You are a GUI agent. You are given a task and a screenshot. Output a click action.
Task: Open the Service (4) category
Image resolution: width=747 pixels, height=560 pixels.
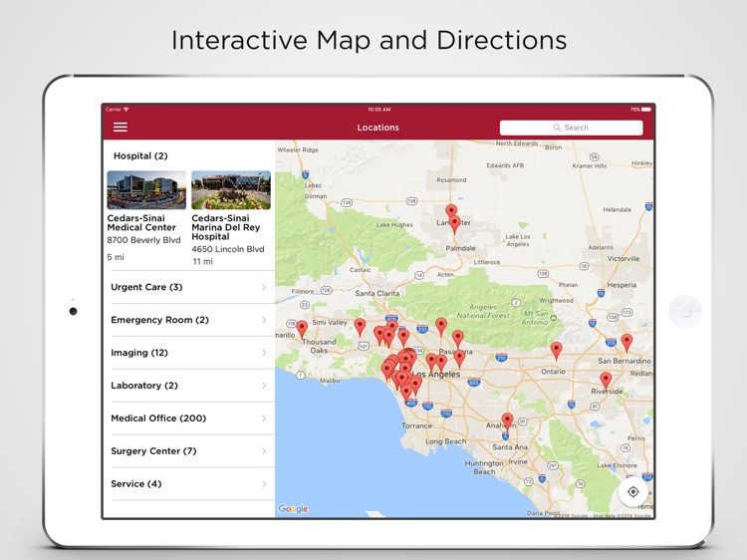[192, 483]
